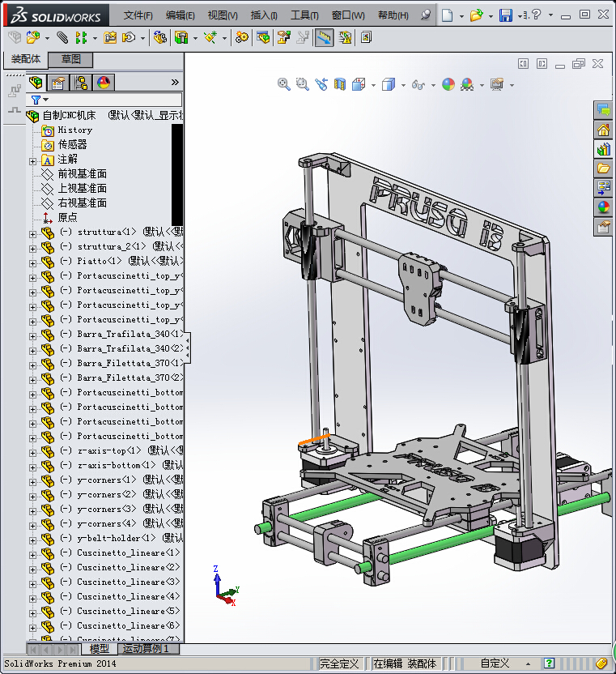Switch to the ConfigurationManager tab

(x=81, y=82)
